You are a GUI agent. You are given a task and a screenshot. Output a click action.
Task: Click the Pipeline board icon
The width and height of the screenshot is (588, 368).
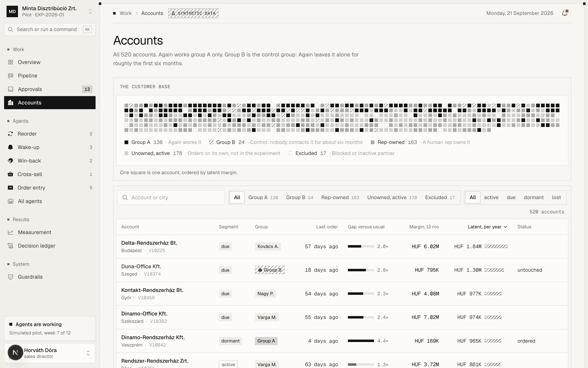coord(11,76)
